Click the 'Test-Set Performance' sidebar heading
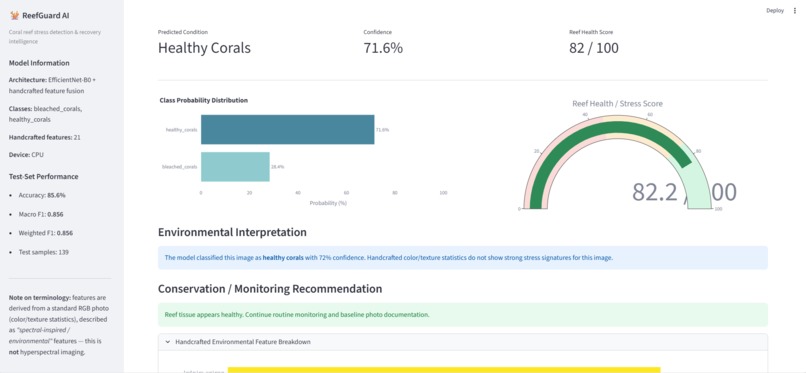Viewport: 806px width, 373px height. click(44, 176)
